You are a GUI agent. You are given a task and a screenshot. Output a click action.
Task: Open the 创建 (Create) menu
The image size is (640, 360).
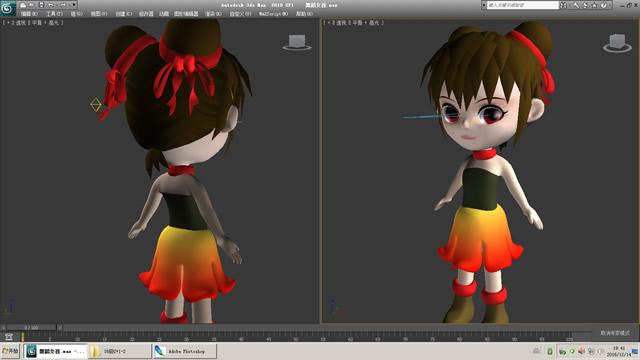[x=123, y=14]
